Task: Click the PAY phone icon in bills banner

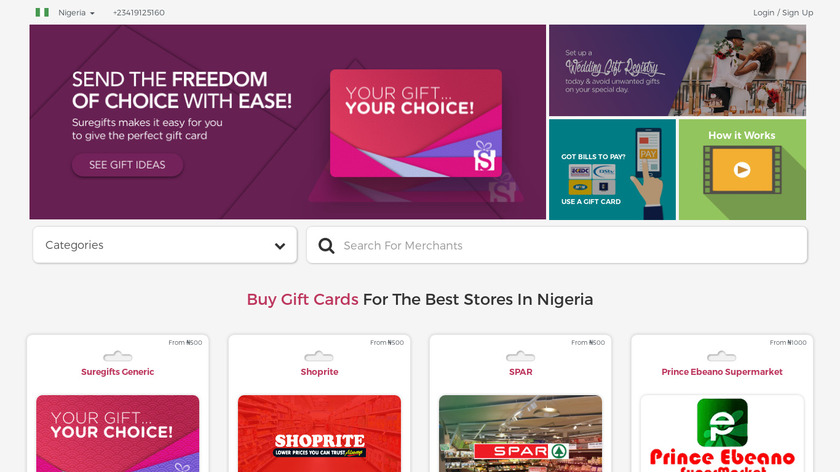Action: [648, 153]
